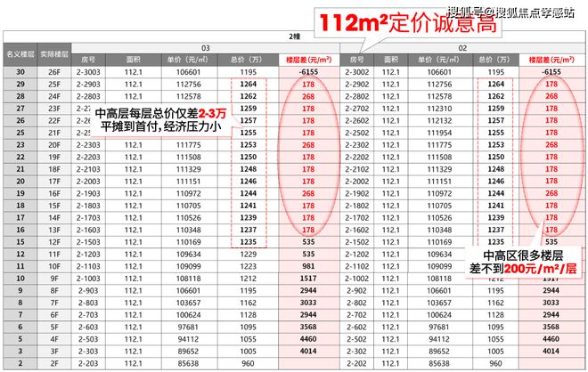
Task: Click room number 2-1902
Action: (357, 194)
